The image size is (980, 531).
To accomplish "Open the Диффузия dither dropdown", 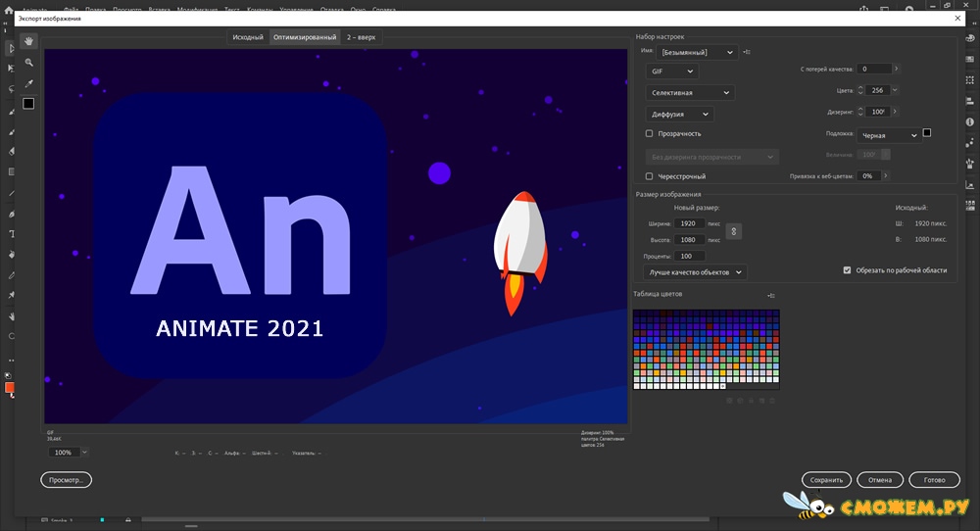I will click(679, 115).
